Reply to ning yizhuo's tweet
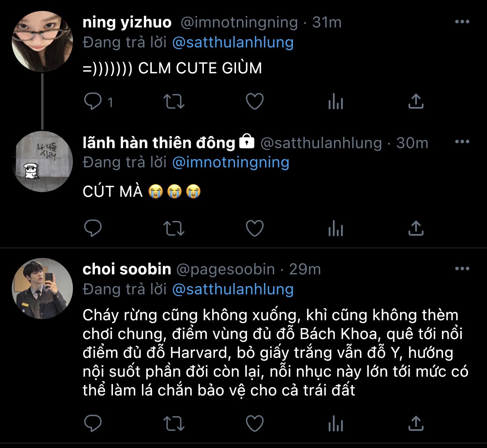The height and width of the screenshot is (448, 487). (x=93, y=102)
